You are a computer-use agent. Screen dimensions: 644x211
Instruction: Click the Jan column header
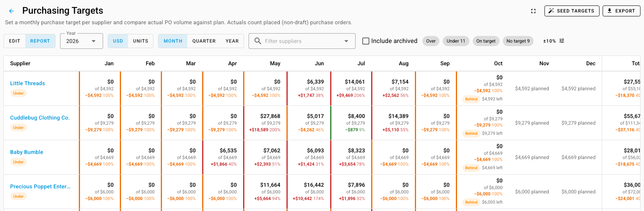[109, 63]
